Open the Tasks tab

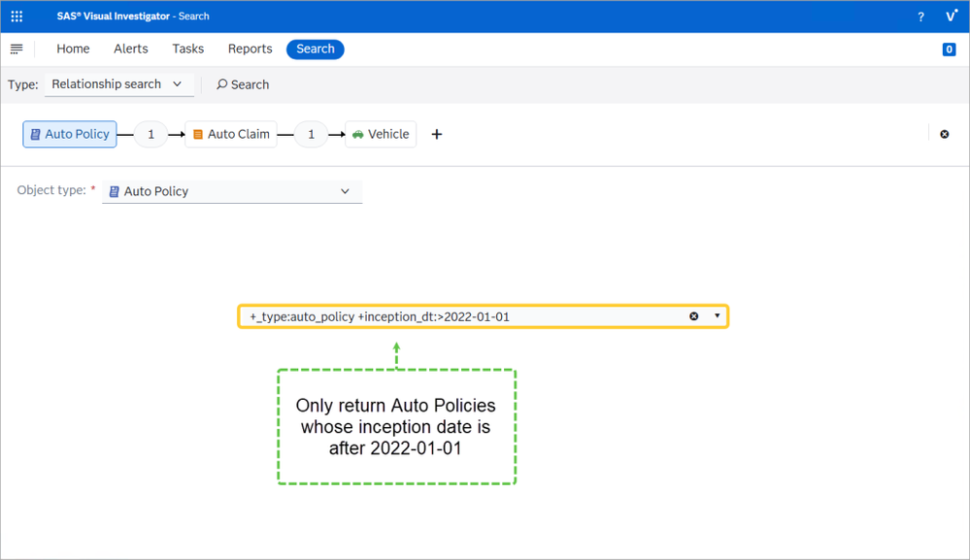click(188, 49)
